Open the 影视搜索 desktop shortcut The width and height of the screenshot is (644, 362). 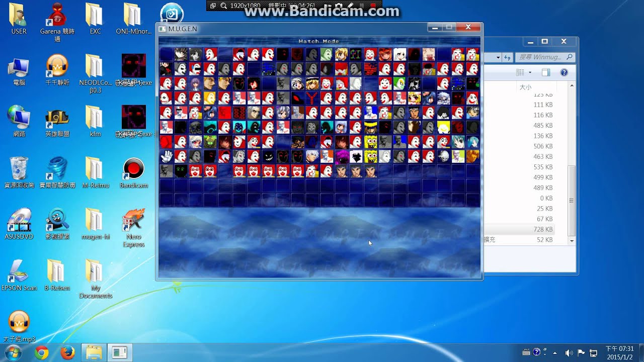click(57, 224)
